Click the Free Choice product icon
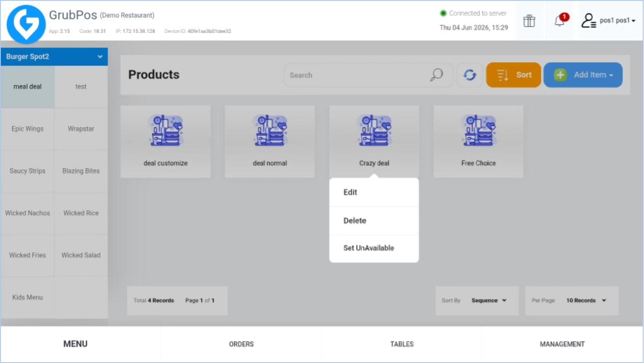Viewport: 644px width, 363px height. (478, 130)
